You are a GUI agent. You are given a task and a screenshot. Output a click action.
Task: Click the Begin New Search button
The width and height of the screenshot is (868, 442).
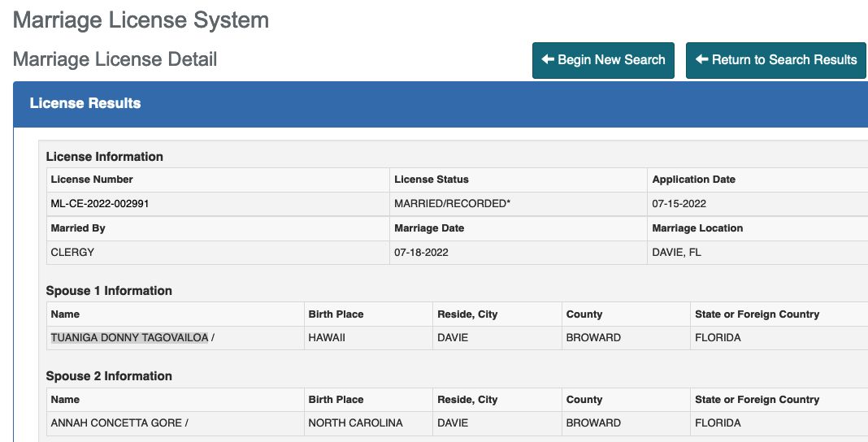tap(603, 60)
